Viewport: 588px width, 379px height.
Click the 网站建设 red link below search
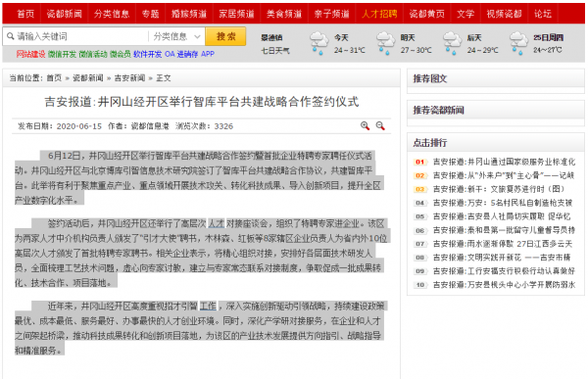30,54
